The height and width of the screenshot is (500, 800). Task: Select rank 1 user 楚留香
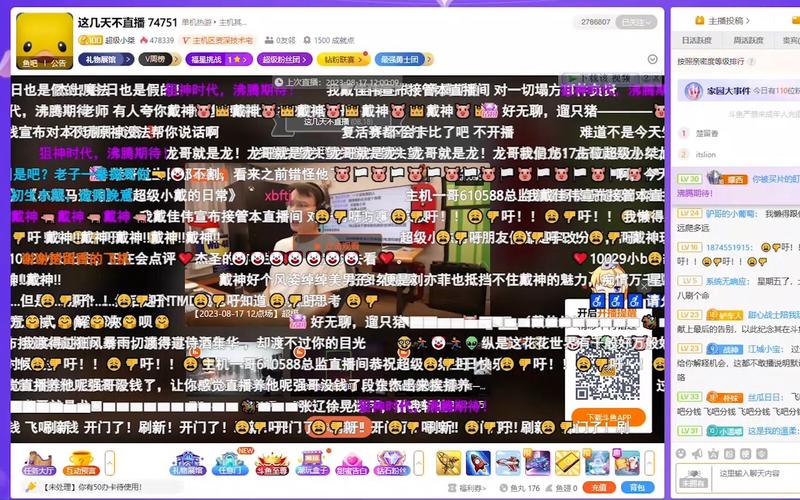point(707,134)
